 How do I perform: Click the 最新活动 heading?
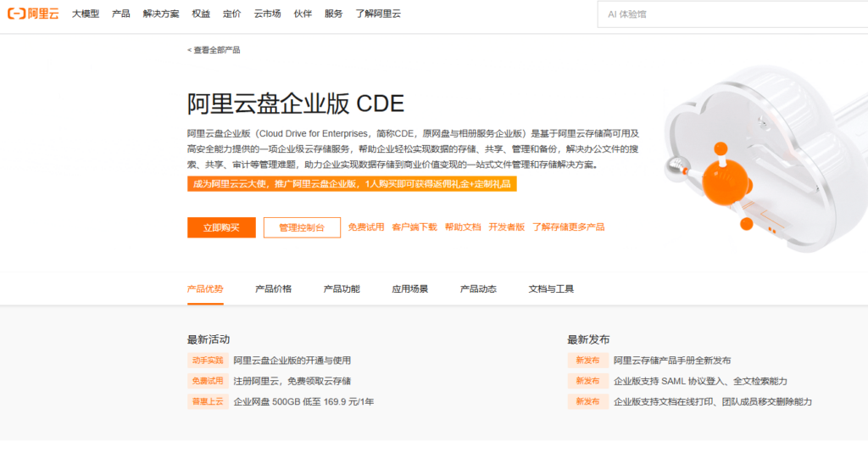click(x=209, y=339)
